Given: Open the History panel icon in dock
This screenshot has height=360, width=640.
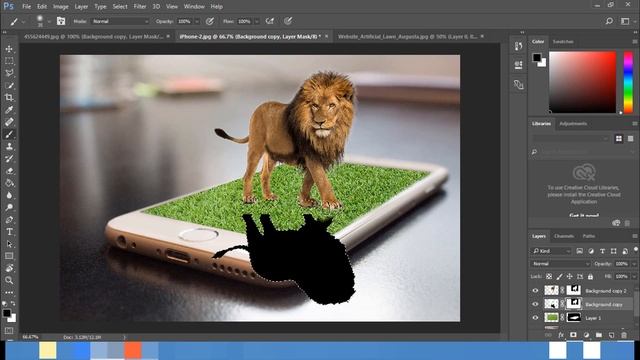Looking at the screenshot, I should click(x=518, y=46).
